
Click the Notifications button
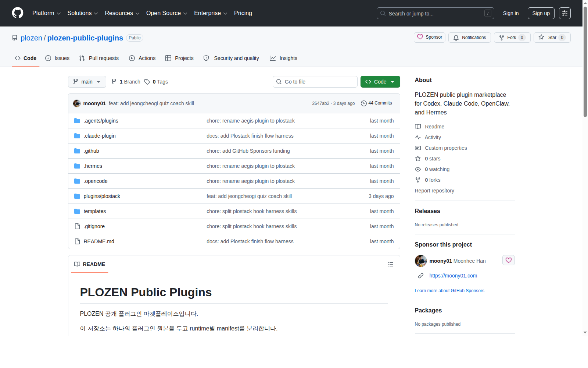(470, 38)
